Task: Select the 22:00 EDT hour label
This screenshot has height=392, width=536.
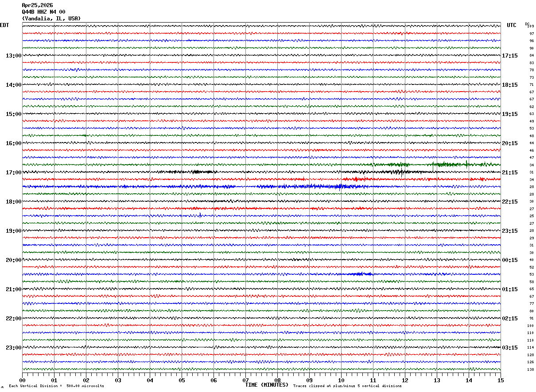Action: point(13,319)
